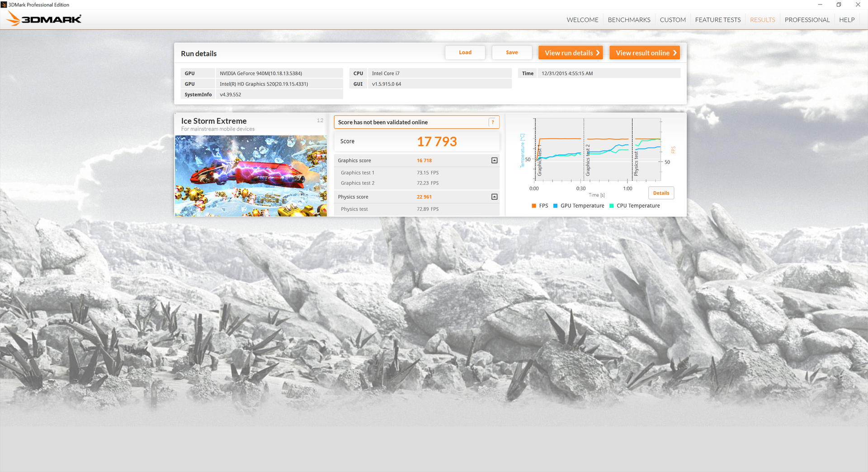Click View run details button
The height and width of the screenshot is (472, 868).
(571, 53)
